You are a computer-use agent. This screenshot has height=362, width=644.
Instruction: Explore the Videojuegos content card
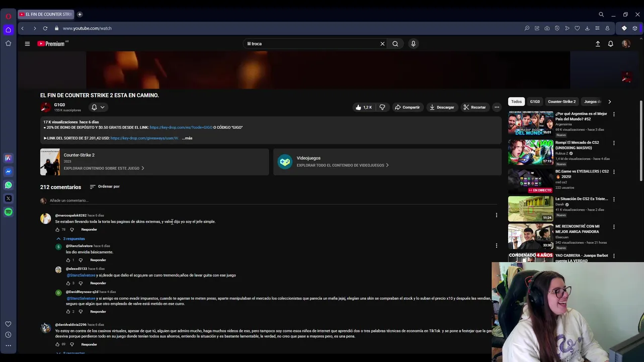tap(387, 161)
